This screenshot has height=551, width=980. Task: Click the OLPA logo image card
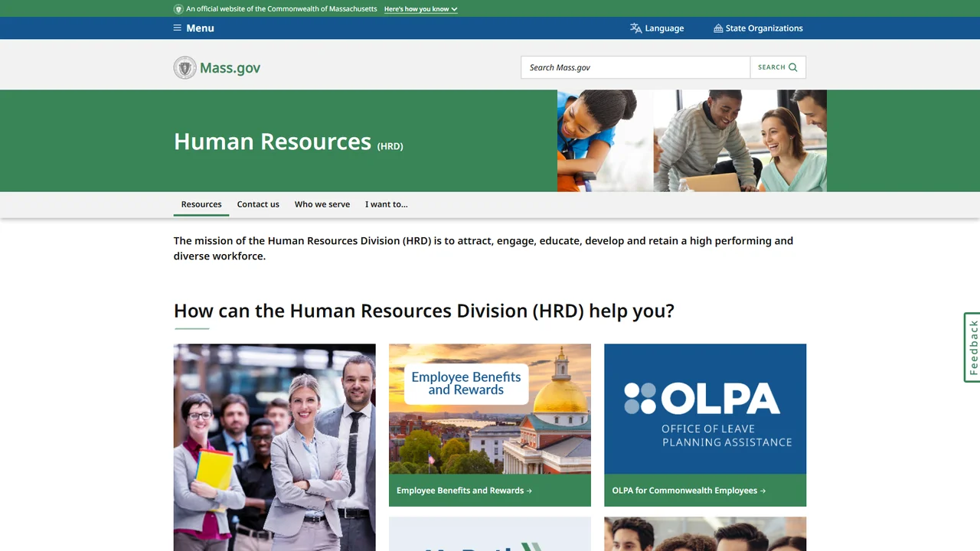pos(705,409)
